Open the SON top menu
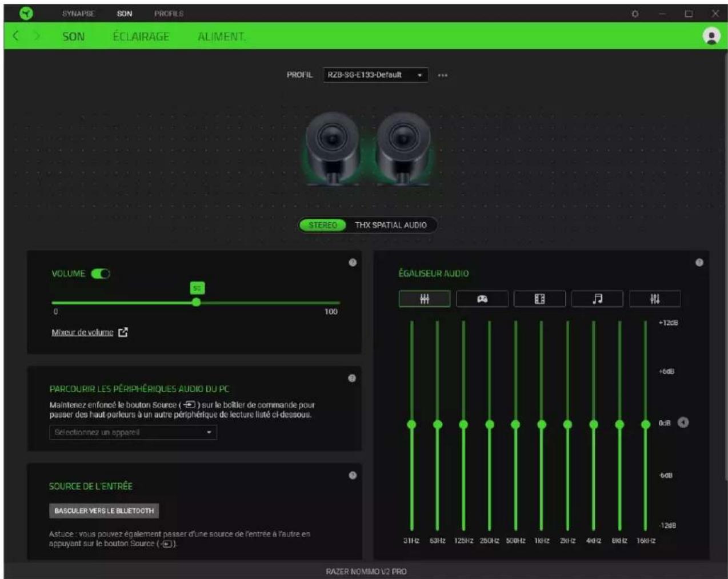 [125, 14]
